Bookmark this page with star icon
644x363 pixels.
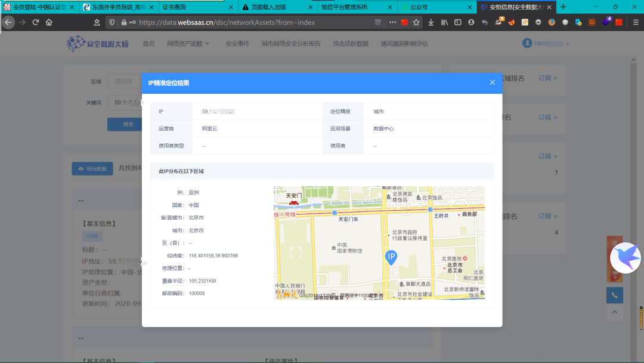pos(416,22)
